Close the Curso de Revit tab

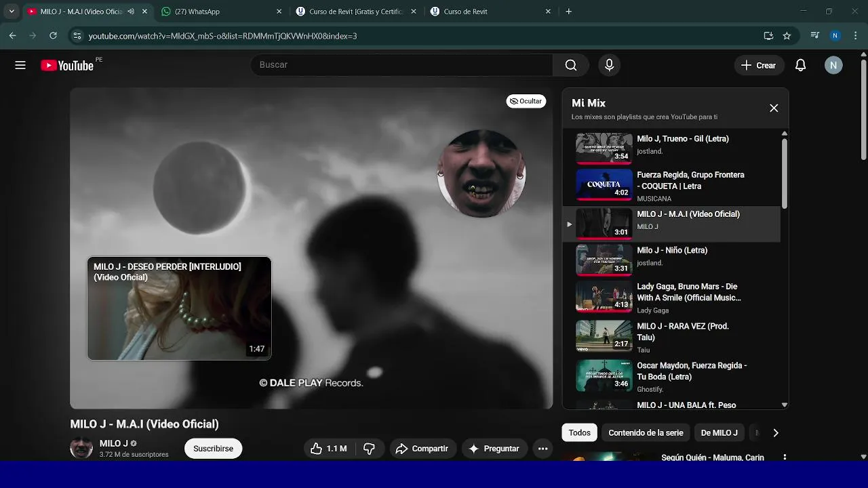point(548,12)
